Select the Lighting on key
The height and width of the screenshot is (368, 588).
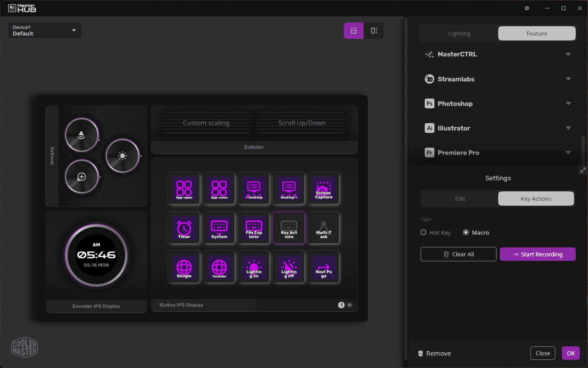tap(254, 267)
